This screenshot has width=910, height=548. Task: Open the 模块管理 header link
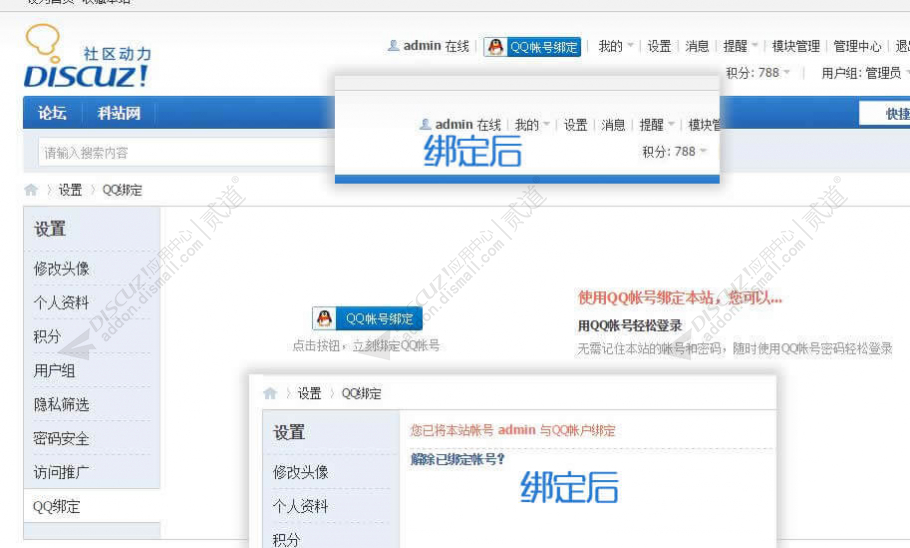(x=796, y=46)
